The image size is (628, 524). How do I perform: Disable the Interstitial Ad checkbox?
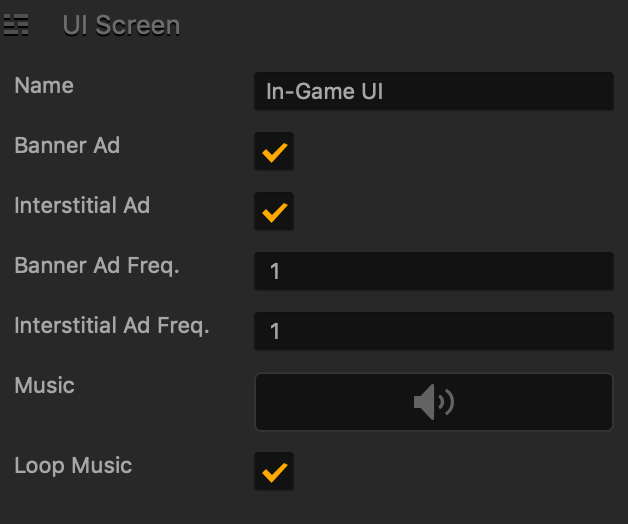274,212
